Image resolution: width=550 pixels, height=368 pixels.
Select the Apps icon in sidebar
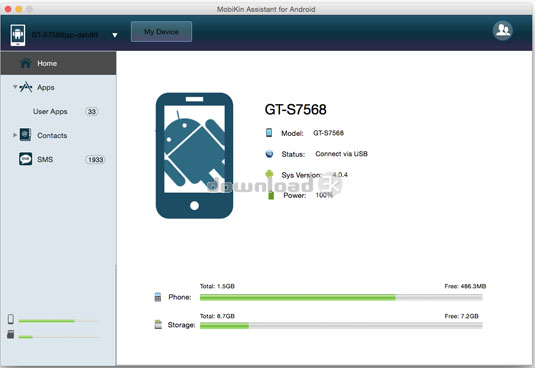coord(26,87)
